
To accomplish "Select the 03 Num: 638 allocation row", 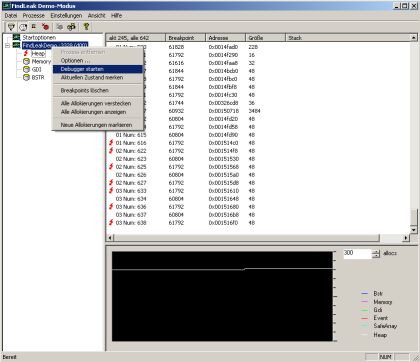I will tap(259, 223).
